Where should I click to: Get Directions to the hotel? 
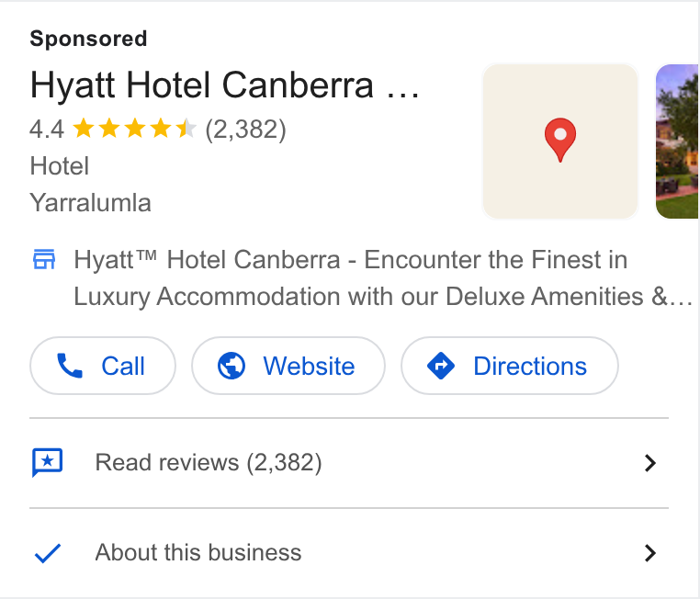(x=510, y=366)
